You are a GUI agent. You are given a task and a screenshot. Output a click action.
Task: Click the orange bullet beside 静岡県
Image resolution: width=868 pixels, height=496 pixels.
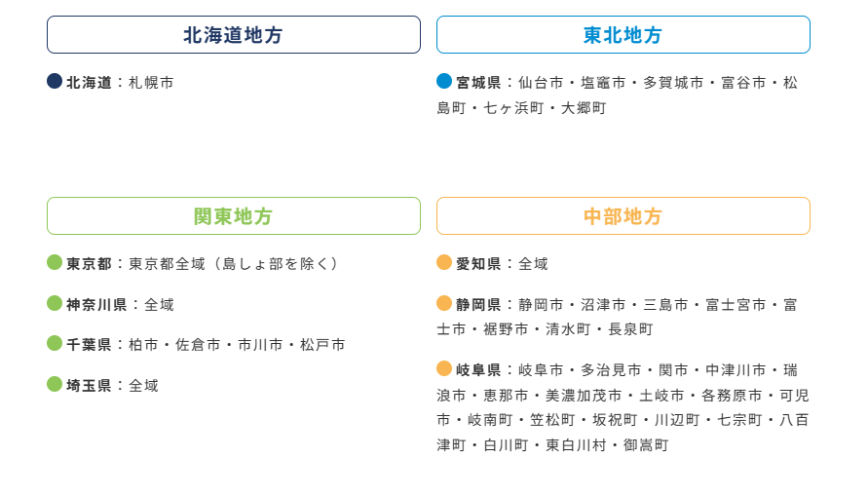(444, 303)
